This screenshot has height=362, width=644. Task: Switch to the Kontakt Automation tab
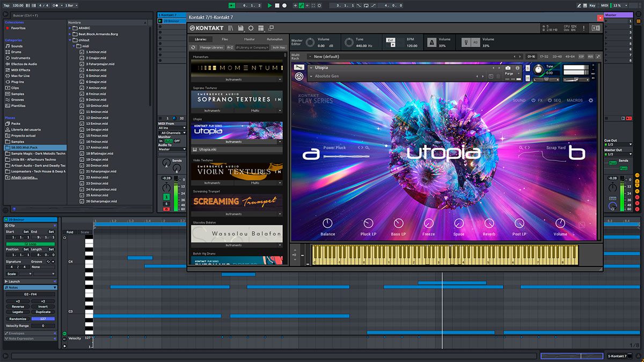[274, 39]
